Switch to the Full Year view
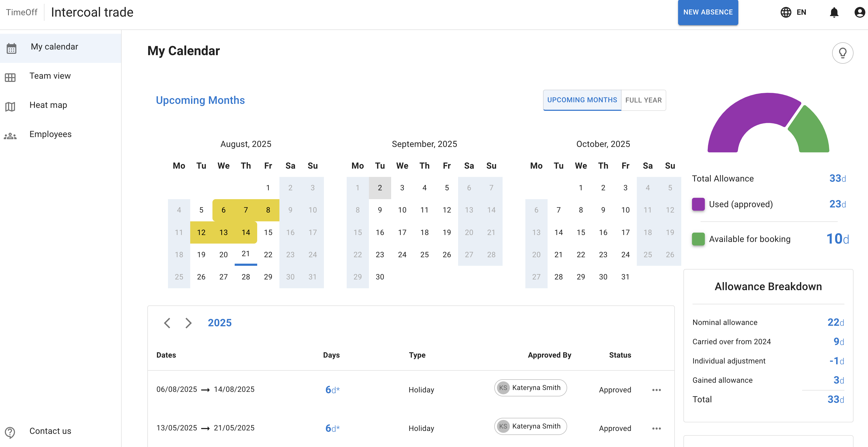Viewport: 868px width, 447px height. click(x=643, y=100)
